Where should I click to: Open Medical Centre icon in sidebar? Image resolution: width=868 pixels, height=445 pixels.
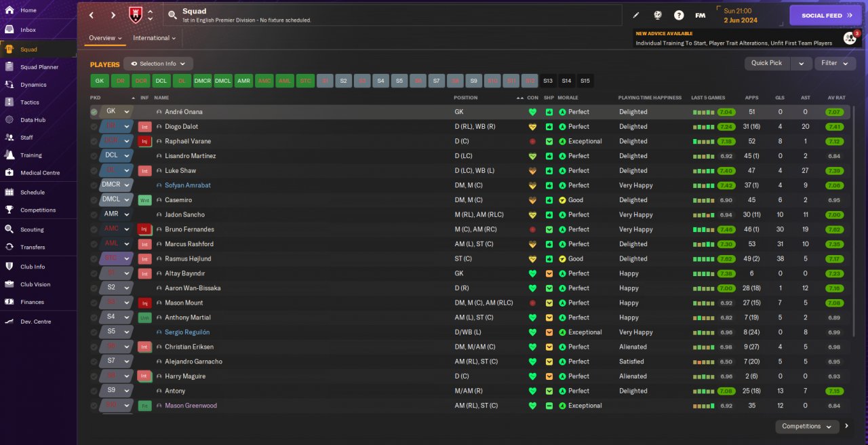coord(9,173)
